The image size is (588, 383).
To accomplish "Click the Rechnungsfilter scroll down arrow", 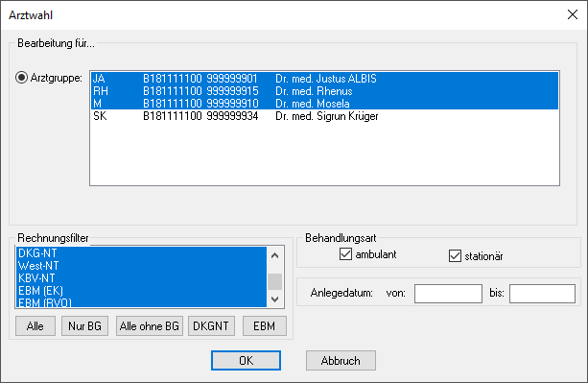I will coord(275,299).
